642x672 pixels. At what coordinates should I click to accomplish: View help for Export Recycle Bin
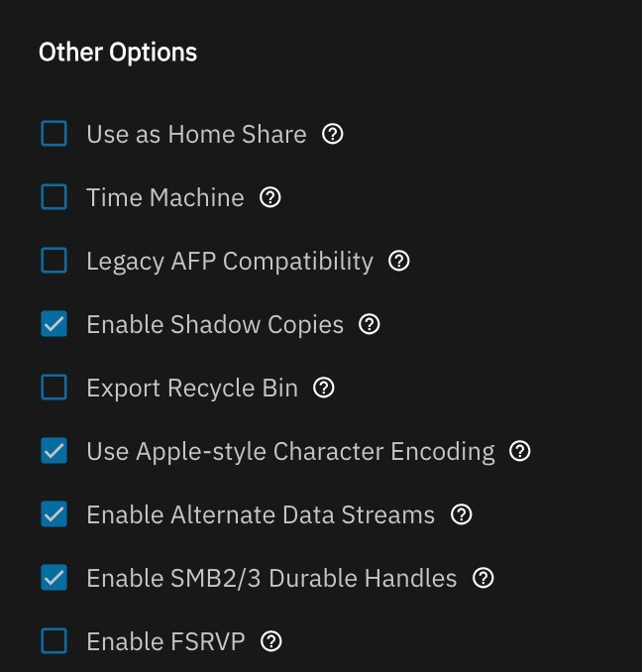(x=324, y=388)
